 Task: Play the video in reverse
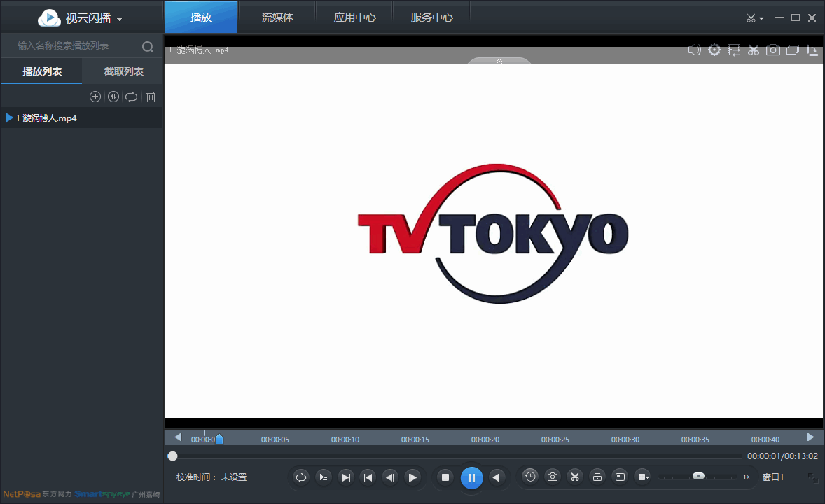tap(496, 477)
